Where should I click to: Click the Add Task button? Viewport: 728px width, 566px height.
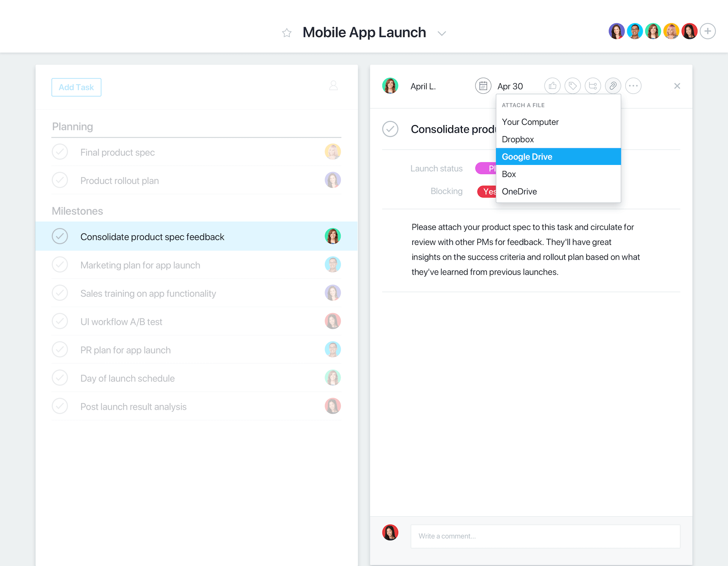tap(76, 87)
